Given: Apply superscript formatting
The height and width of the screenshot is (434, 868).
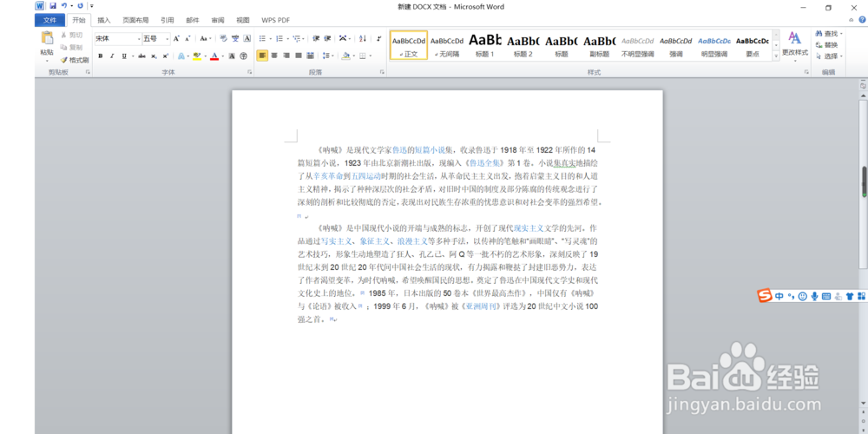Looking at the screenshot, I should 166,56.
